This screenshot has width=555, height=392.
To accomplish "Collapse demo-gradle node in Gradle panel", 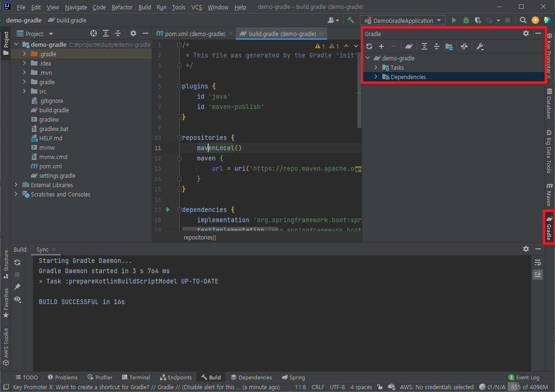I will [x=368, y=58].
